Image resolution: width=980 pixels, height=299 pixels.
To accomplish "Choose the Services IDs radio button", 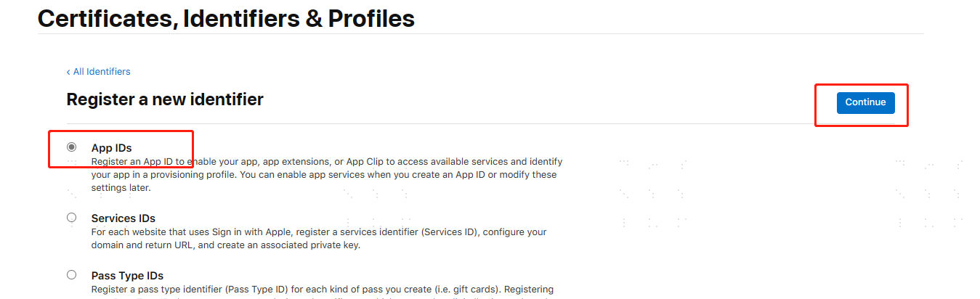I will click(x=71, y=218).
